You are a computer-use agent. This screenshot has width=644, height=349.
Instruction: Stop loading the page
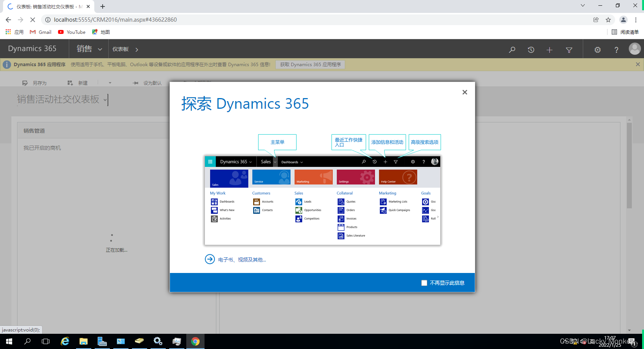point(33,20)
